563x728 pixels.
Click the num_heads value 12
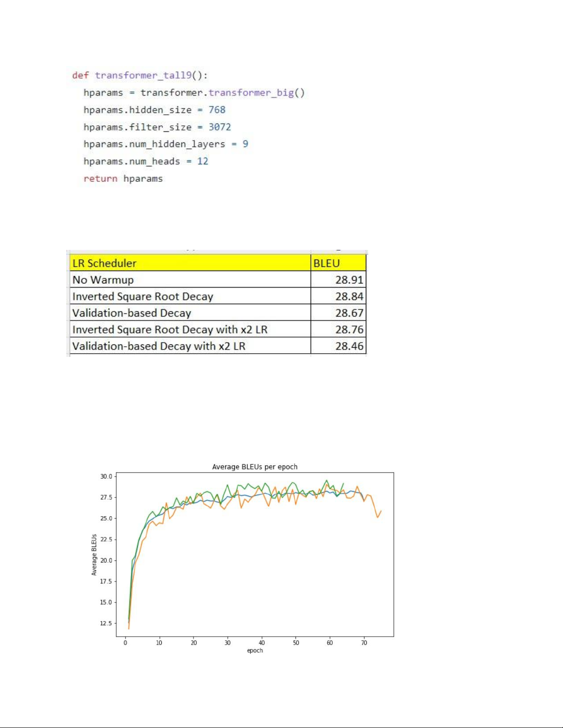pos(203,161)
